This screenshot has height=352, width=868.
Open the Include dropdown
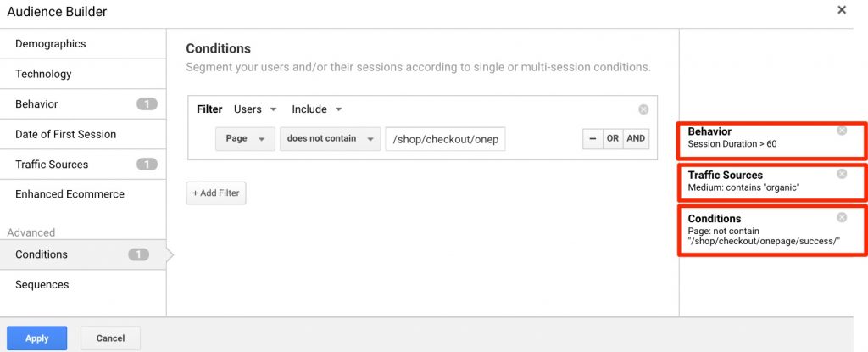[x=317, y=109]
